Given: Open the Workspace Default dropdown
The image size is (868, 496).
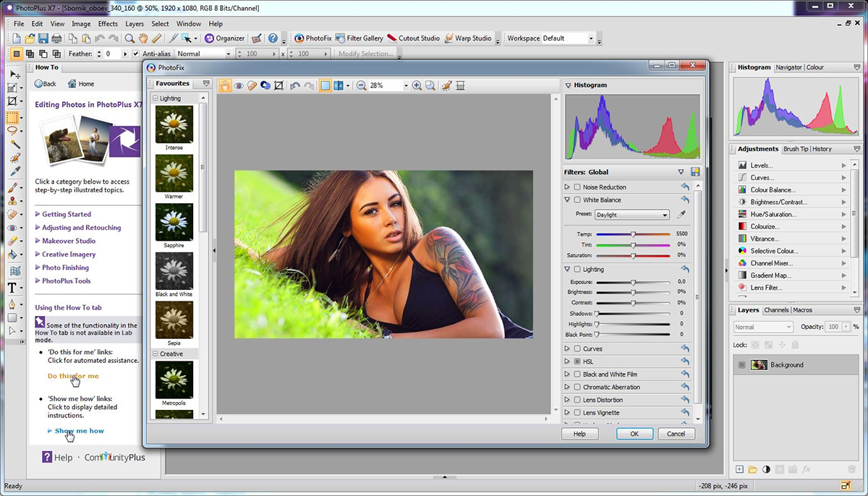Looking at the screenshot, I should click(591, 38).
